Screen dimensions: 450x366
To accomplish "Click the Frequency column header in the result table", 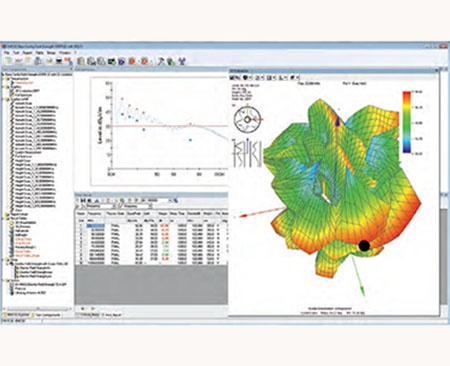I will (95, 213).
